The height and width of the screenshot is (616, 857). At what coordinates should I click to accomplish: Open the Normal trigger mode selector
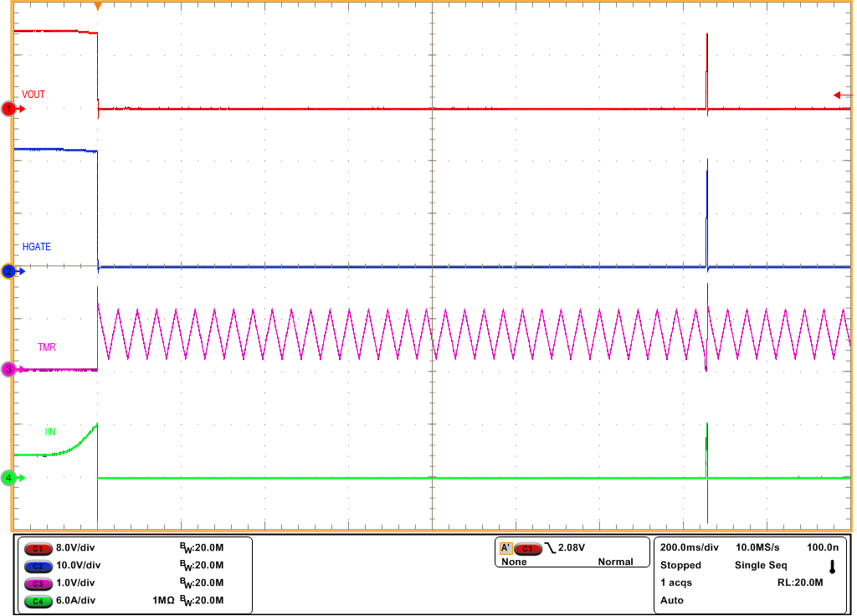tap(616, 562)
